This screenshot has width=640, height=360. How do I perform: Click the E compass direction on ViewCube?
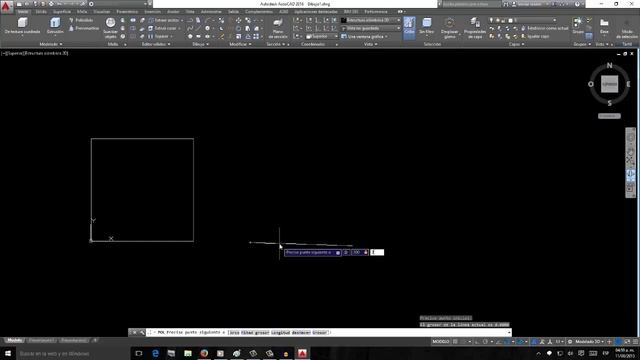tap(628, 84)
